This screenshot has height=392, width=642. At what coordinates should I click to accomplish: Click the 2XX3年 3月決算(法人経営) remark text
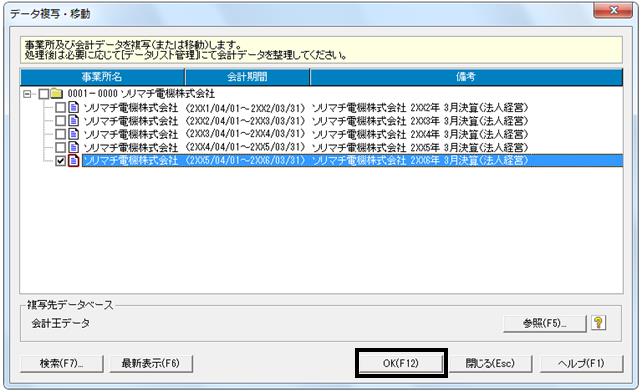tap(470, 121)
